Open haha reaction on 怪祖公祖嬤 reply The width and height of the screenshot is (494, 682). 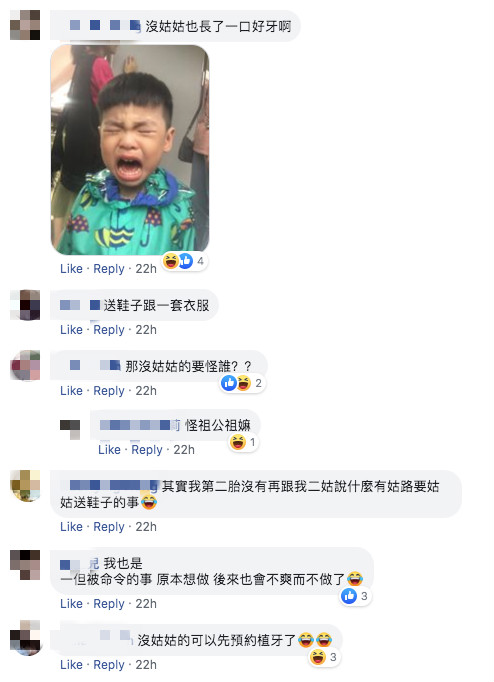tap(244, 443)
